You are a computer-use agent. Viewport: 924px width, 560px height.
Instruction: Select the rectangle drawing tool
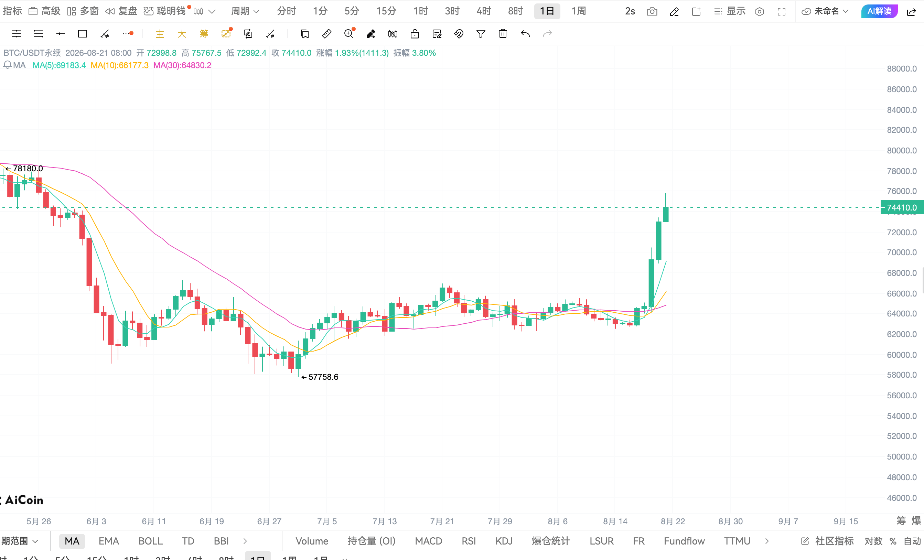(x=83, y=34)
